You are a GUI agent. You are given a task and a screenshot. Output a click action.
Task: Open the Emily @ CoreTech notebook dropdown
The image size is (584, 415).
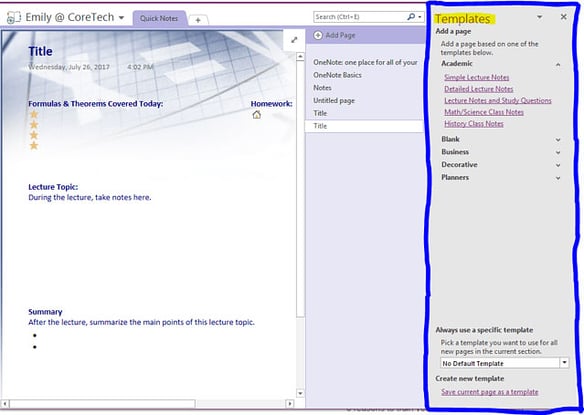[121, 18]
